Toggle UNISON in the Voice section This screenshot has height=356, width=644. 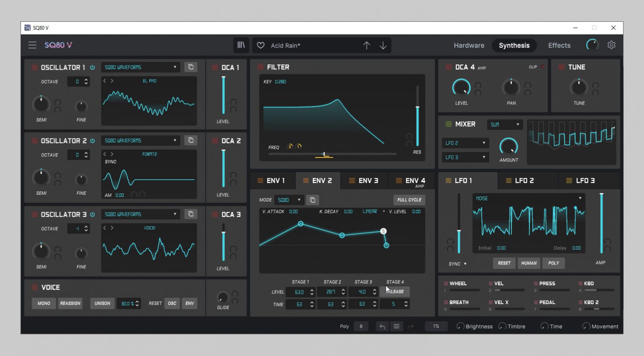click(x=102, y=303)
